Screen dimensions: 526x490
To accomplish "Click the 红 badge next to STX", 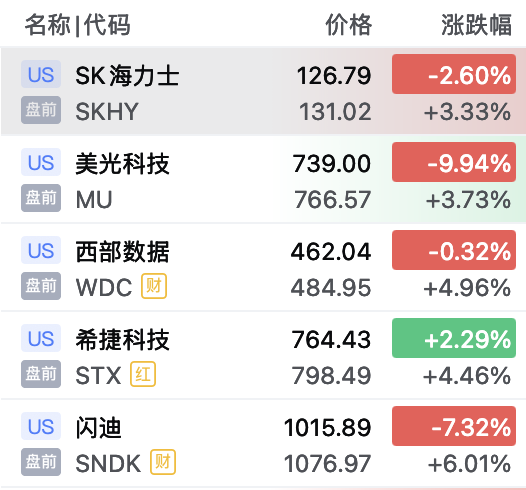I will point(143,374).
